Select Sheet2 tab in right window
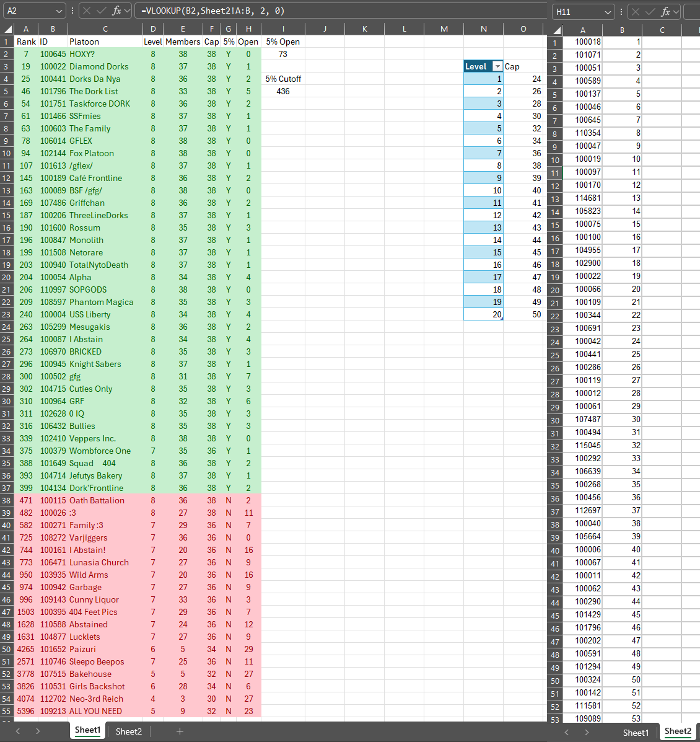 (678, 731)
